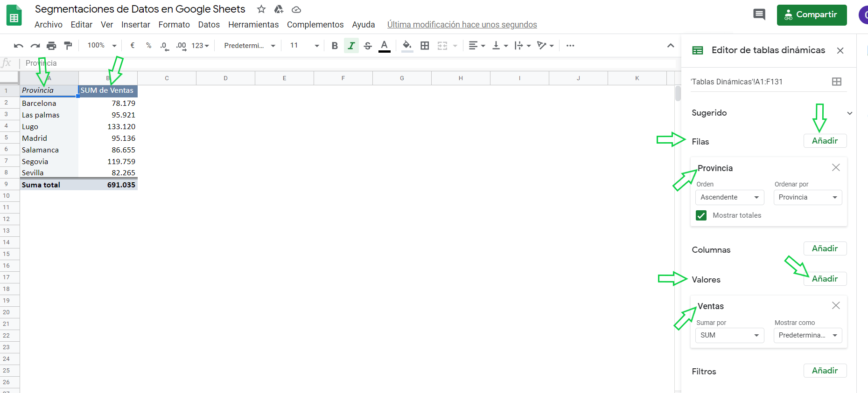Image resolution: width=868 pixels, height=393 pixels.
Task: Open the horizontal align dropdown
Action: click(x=477, y=46)
